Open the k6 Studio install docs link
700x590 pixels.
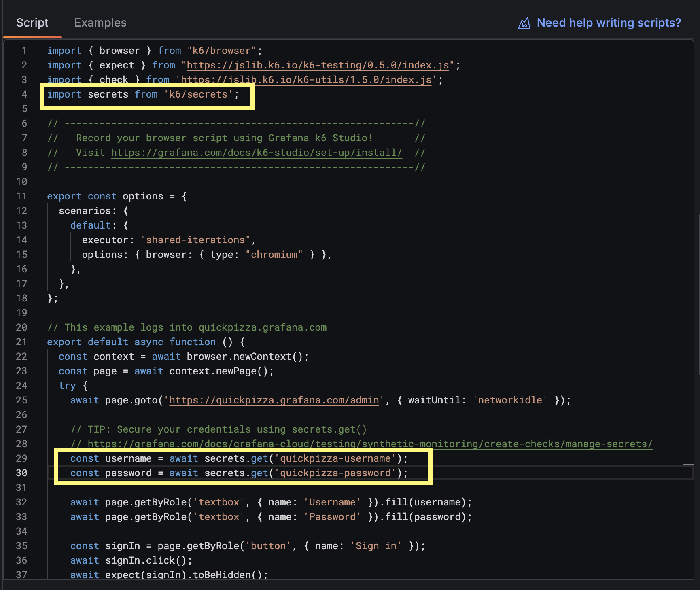(x=256, y=153)
